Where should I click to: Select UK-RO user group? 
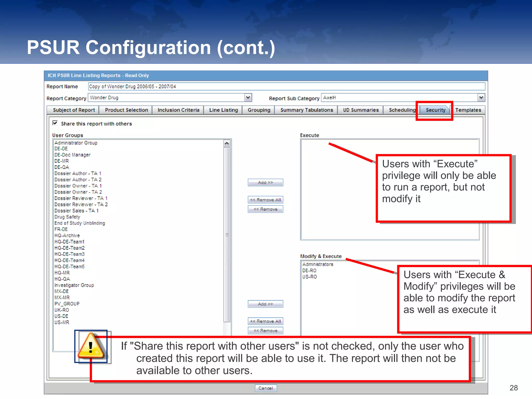[x=62, y=310]
